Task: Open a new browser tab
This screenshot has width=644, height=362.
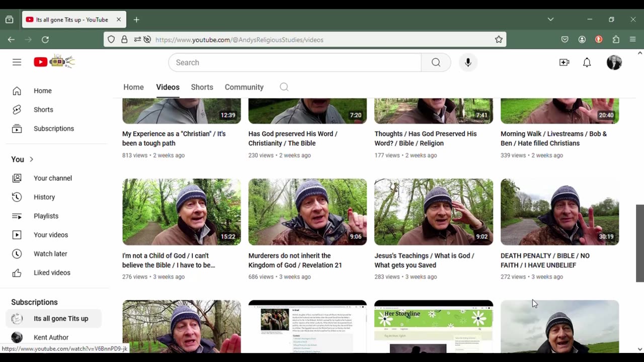Action: pos(136,20)
